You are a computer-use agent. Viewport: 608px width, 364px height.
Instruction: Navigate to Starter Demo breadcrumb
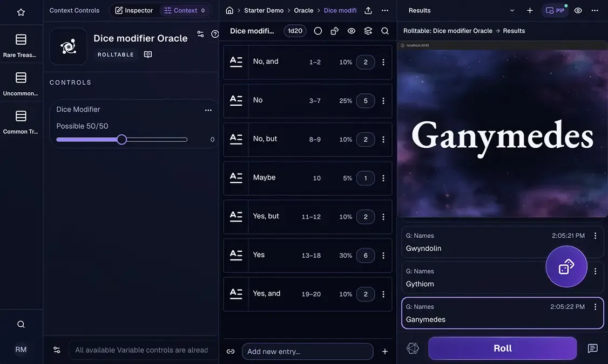(264, 10)
